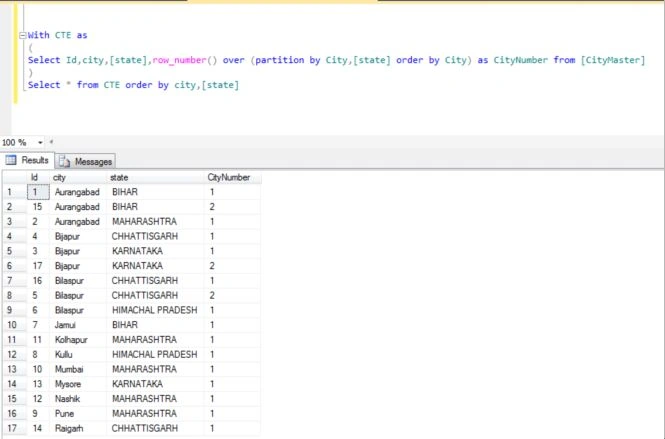
Task: Select BIHAR in the Jamui row
Action: click(x=155, y=325)
